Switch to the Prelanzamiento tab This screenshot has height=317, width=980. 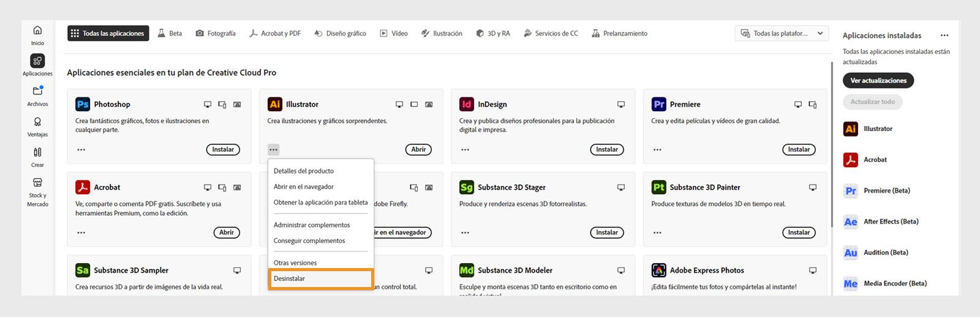[x=619, y=34]
